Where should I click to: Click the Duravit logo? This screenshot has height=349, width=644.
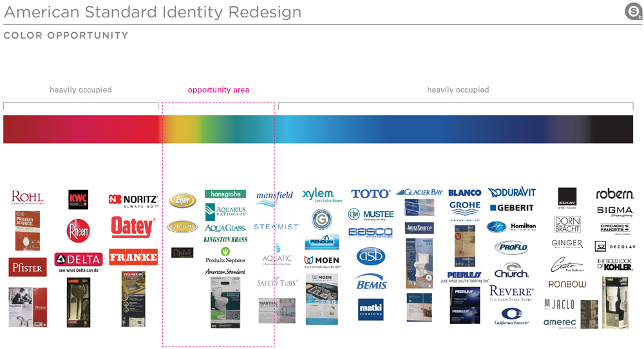coord(512,192)
